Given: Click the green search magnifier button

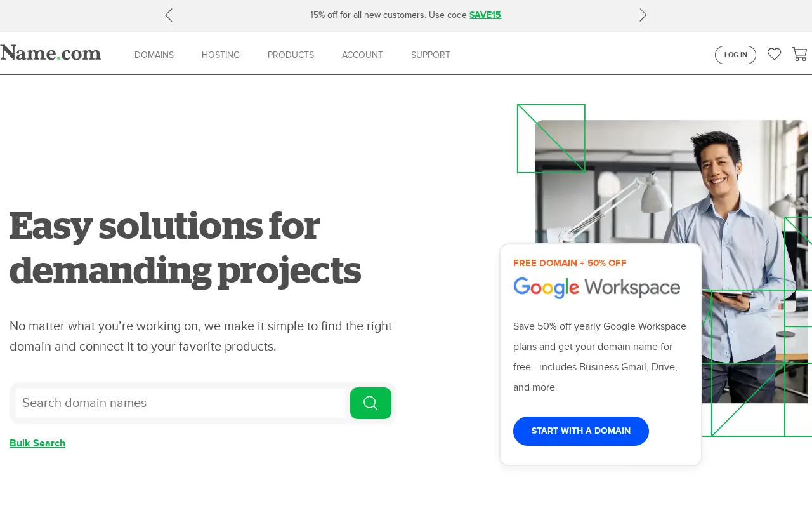Looking at the screenshot, I should pos(370,403).
